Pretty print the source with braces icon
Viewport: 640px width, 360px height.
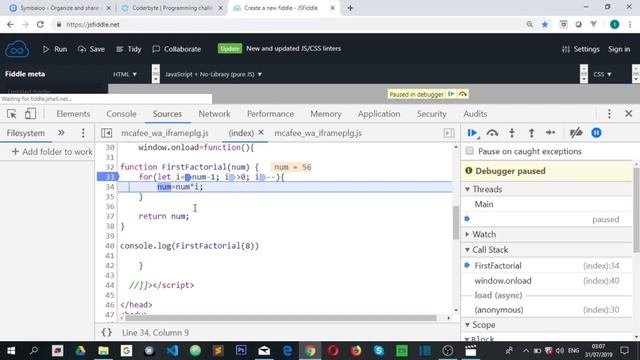pyautogui.click(x=107, y=332)
